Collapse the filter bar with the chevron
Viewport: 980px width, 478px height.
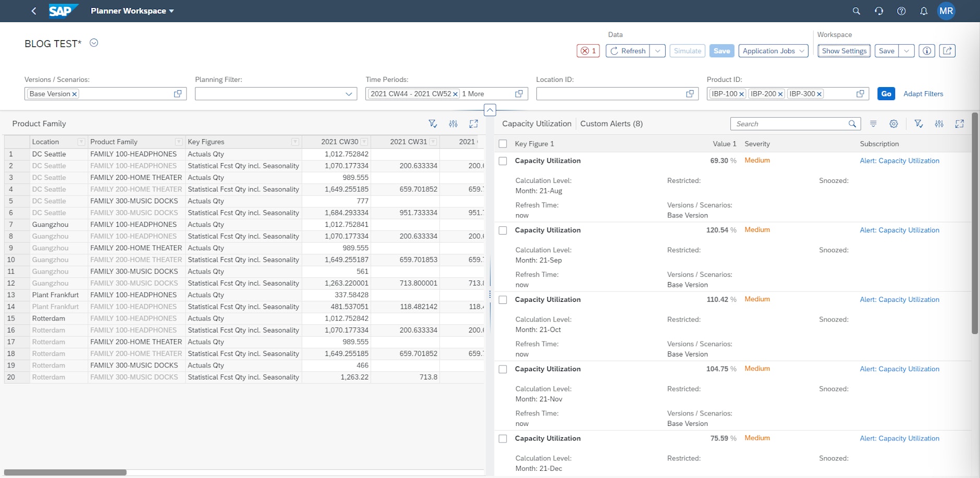click(x=489, y=109)
